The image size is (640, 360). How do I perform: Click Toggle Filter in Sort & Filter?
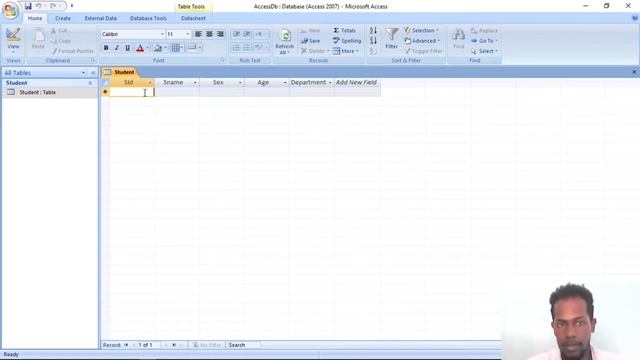tap(424, 51)
